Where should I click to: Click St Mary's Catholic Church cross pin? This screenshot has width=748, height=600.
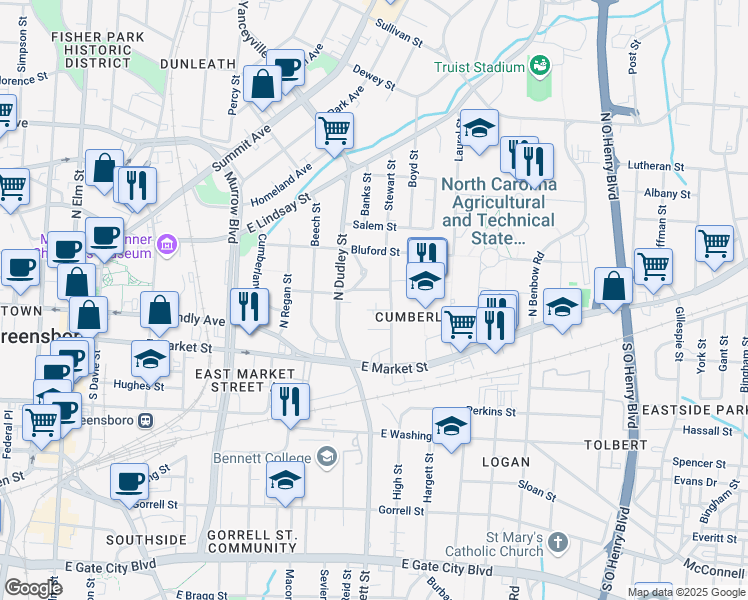[558, 543]
